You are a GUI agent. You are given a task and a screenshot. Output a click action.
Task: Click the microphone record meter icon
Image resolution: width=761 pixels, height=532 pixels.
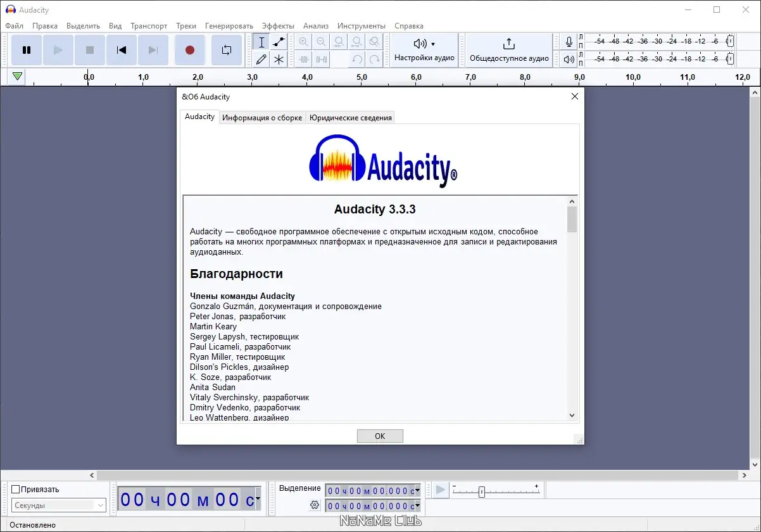569,42
